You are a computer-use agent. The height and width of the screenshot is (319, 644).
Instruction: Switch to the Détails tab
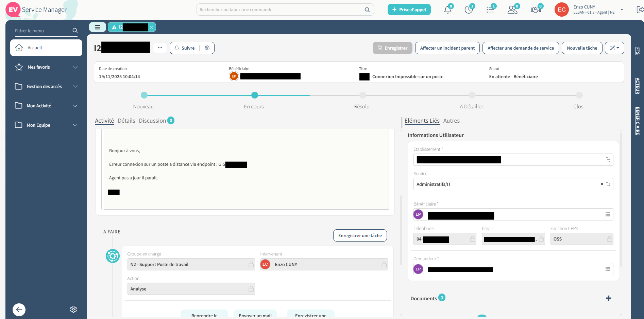[x=126, y=121]
